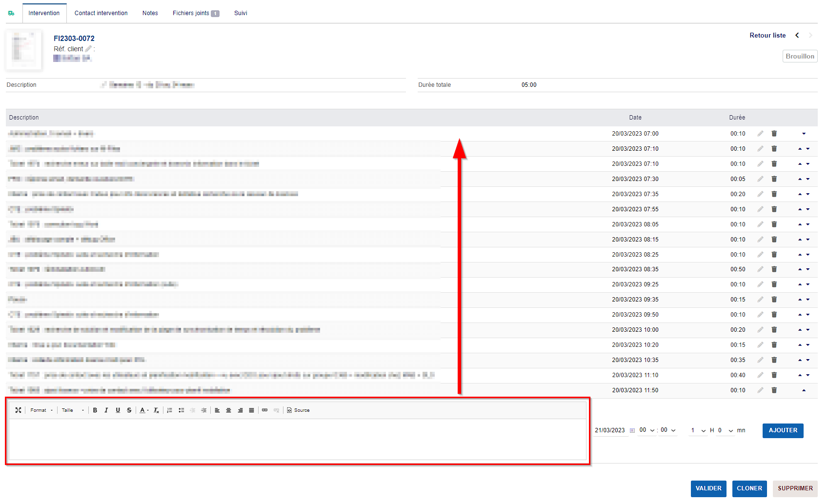Delete the 20/03/2023 07:30 entry

click(774, 179)
